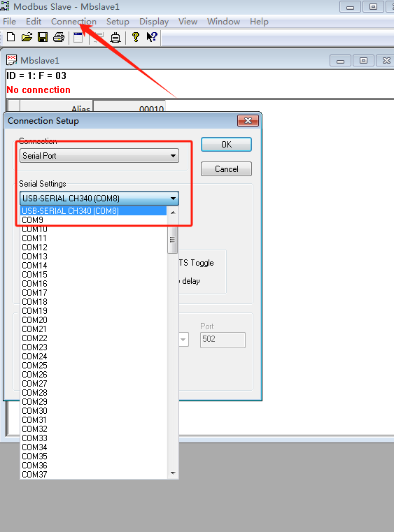Click the communication traffic display icon
The height and width of the screenshot is (532, 394).
[x=115, y=37]
